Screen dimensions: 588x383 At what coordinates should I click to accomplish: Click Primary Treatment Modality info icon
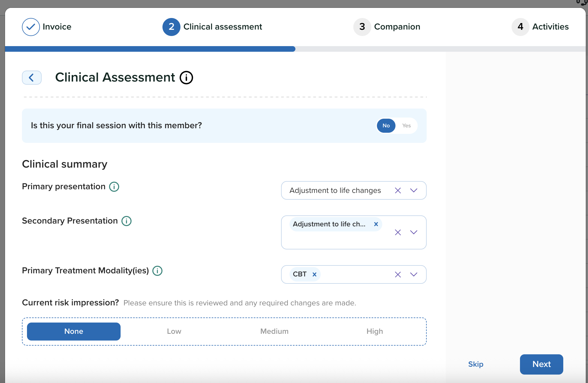point(157,271)
